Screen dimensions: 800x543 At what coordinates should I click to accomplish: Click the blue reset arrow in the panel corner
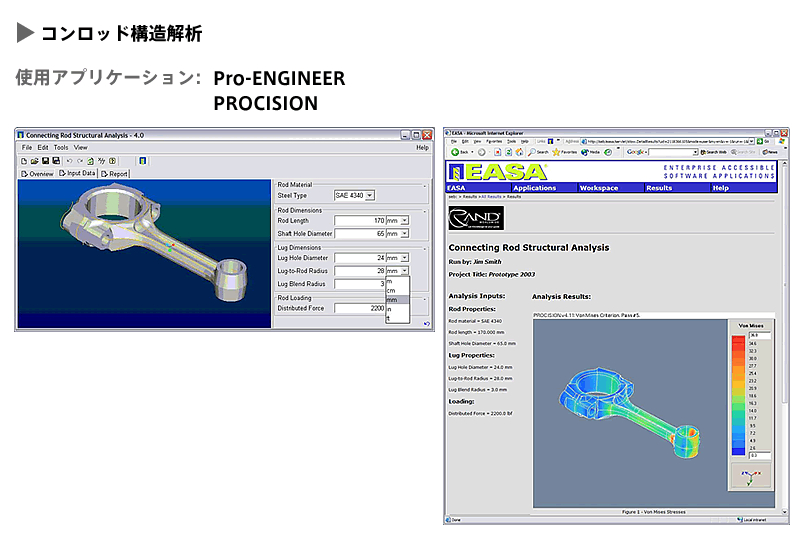(427, 324)
